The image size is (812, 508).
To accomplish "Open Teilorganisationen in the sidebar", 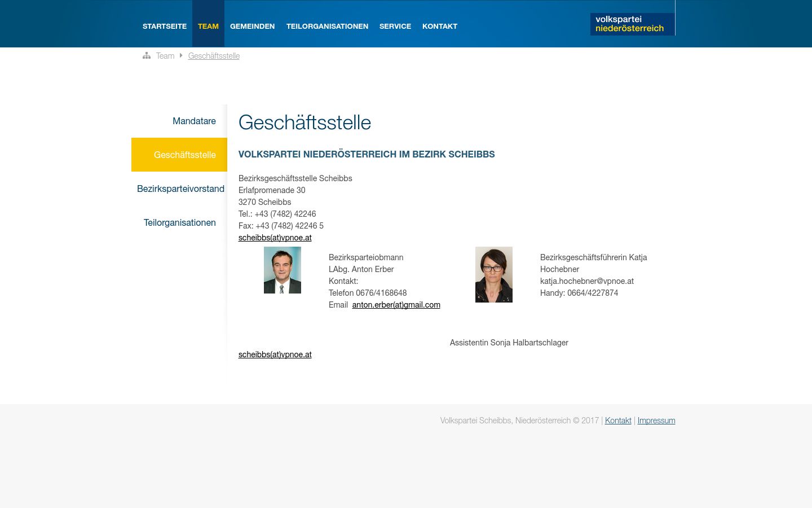I will point(179,222).
